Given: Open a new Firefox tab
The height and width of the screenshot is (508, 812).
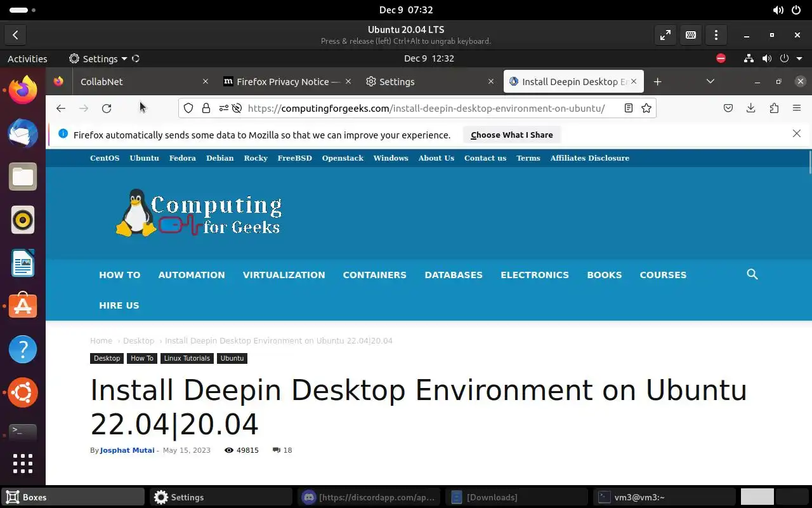Looking at the screenshot, I should (658, 81).
